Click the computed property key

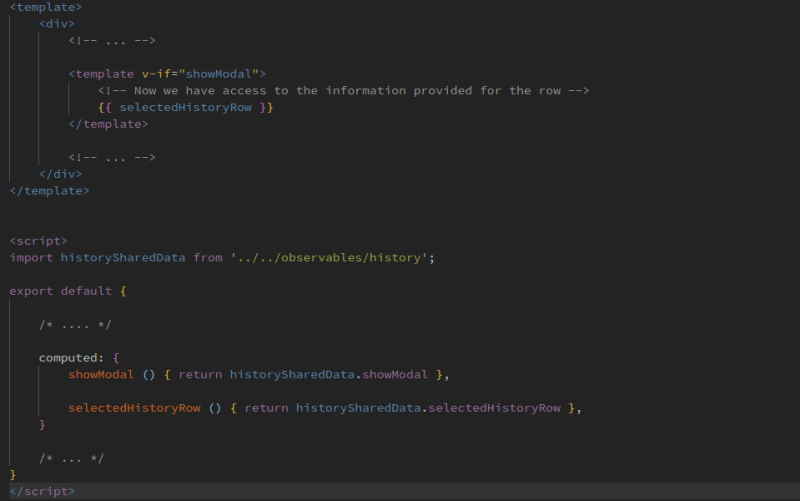point(70,358)
